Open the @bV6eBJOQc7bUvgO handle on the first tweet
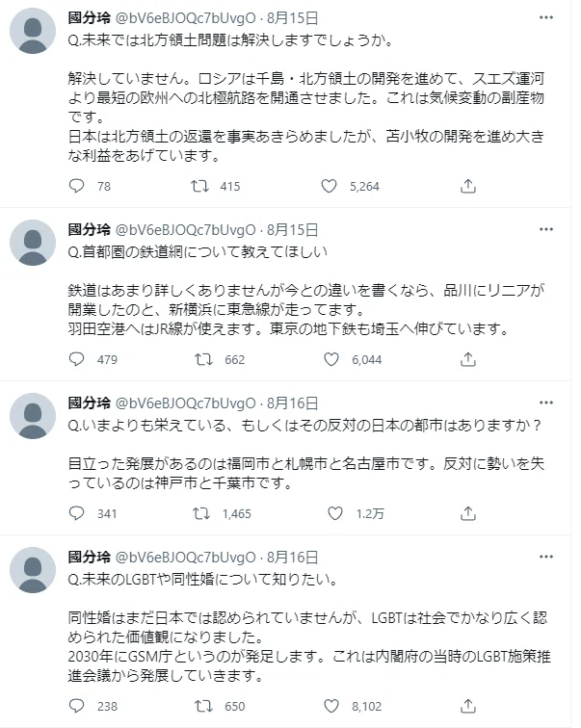 pyautogui.click(x=185, y=18)
